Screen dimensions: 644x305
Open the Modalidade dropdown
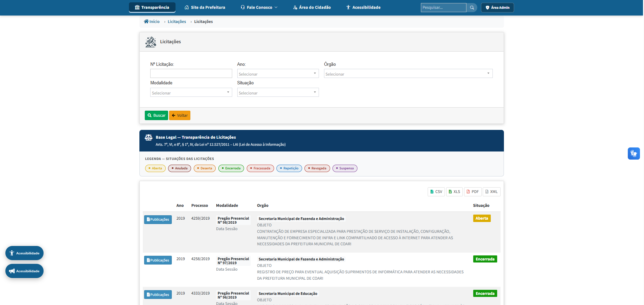(191, 92)
